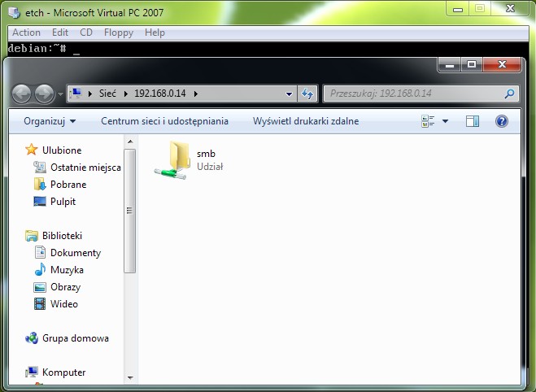Screen dimensions: 536x392
Task: Click the Pulpit desktop icon
Action: coord(40,202)
